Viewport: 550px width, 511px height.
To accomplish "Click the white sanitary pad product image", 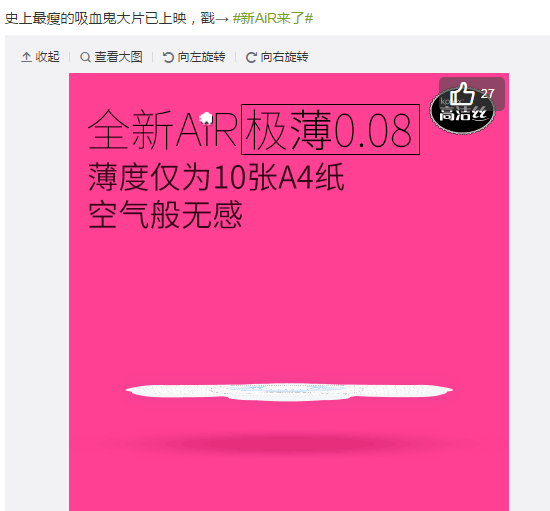I will pyautogui.click(x=289, y=391).
